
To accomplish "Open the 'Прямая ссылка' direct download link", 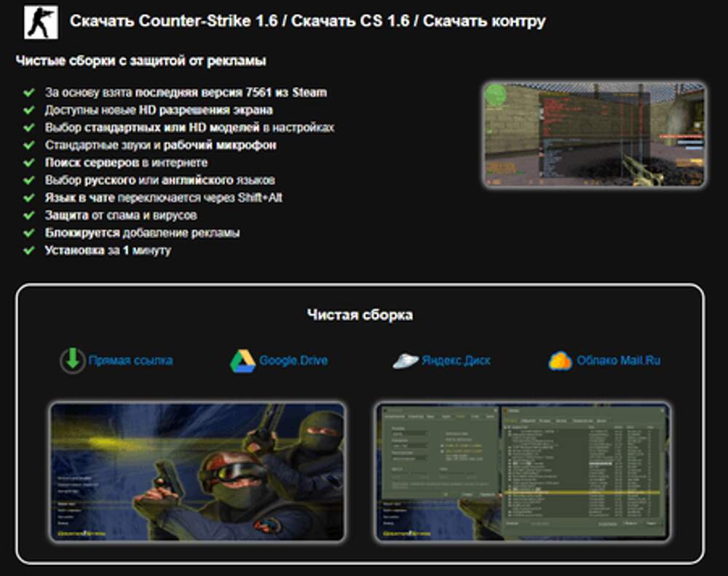I will 130,360.
